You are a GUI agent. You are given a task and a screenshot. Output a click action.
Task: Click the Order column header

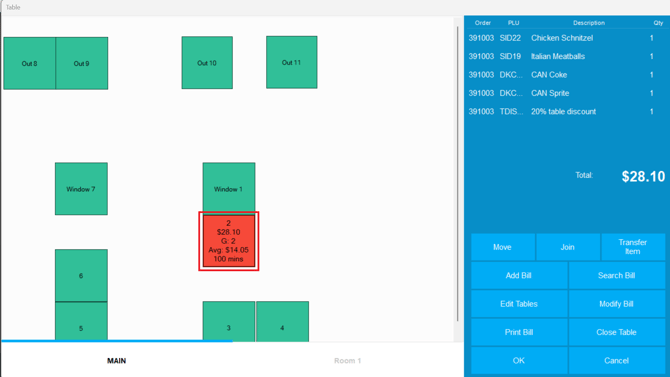pyautogui.click(x=482, y=23)
